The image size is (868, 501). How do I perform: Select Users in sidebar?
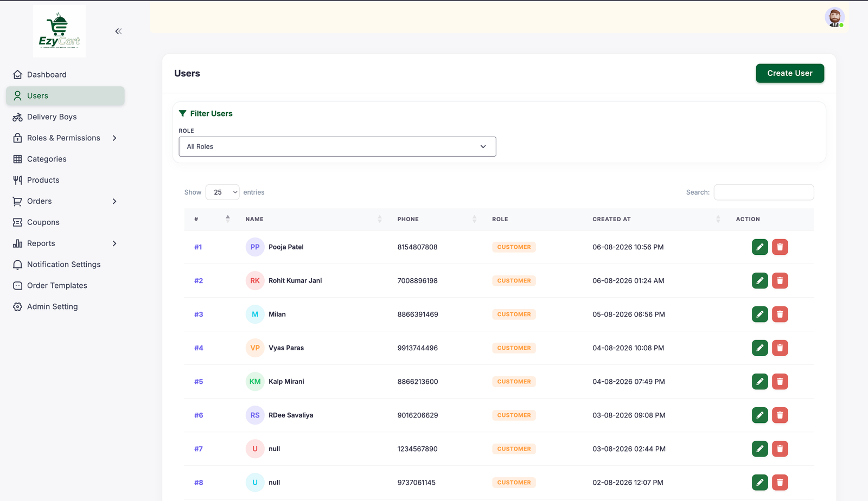point(65,96)
